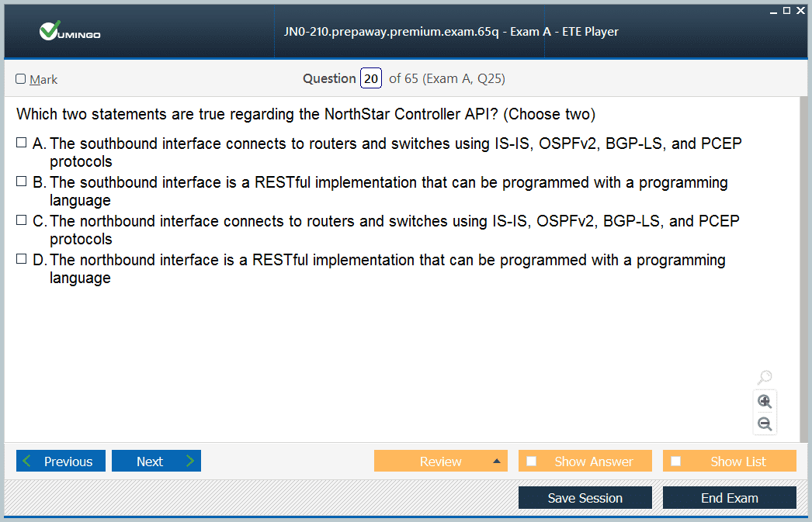Click the green left arrow on Previous
The image size is (812, 522).
click(27, 461)
